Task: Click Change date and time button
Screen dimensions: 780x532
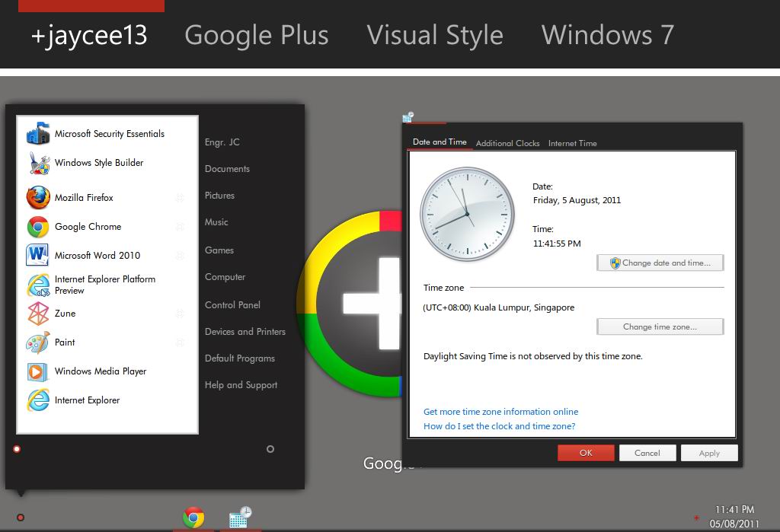Action: [660, 263]
